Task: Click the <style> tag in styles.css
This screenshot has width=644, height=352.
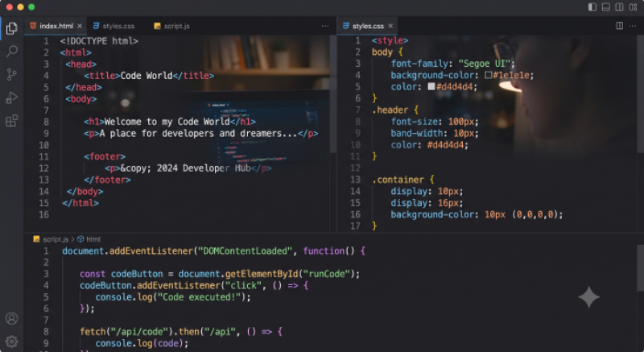Action: 390,40
